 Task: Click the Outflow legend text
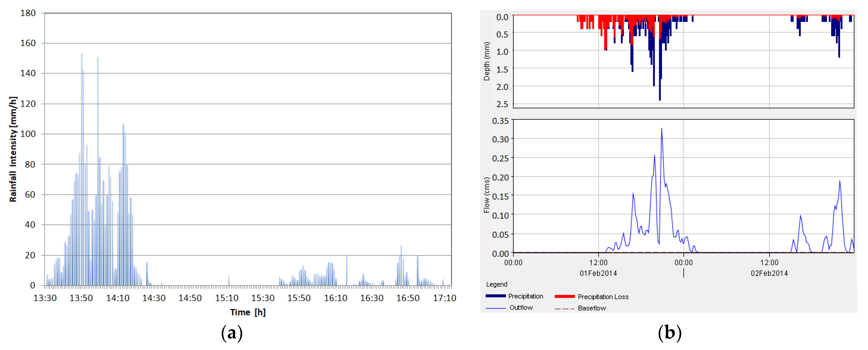pos(521,308)
